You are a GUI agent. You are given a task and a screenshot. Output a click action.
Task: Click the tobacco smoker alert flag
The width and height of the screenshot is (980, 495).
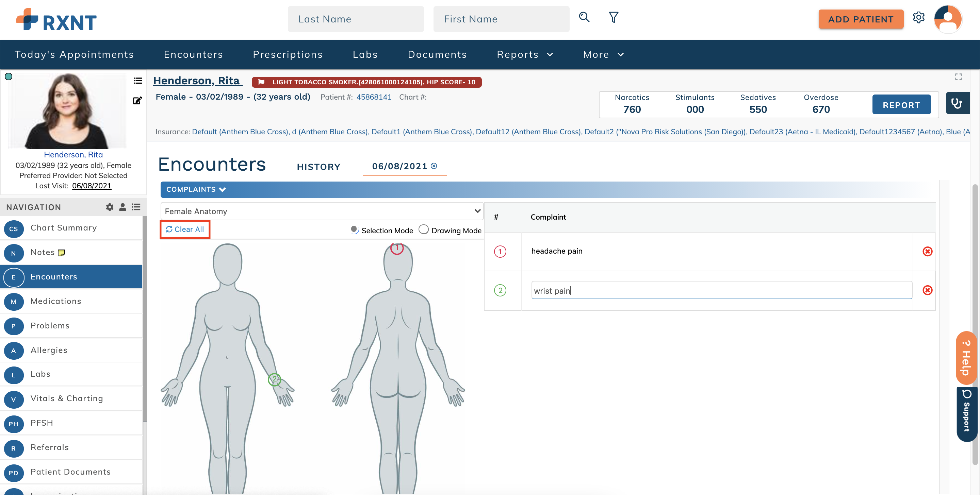click(366, 82)
